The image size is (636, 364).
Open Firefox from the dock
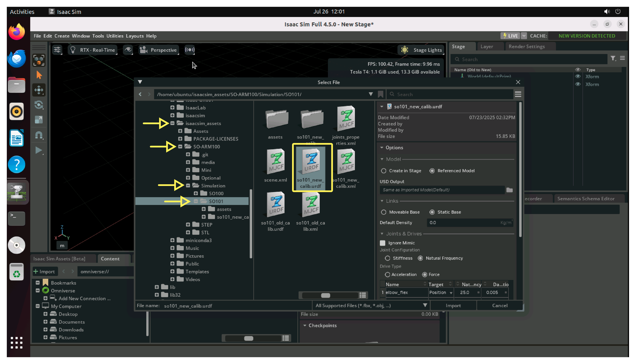16,32
